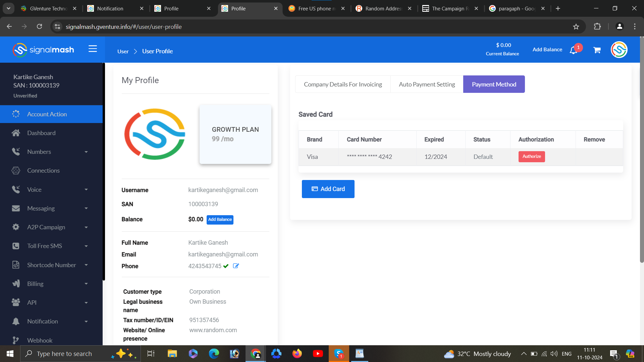This screenshot has width=644, height=362.
Task: Open Firefox from taskbar
Action: point(297,354)
